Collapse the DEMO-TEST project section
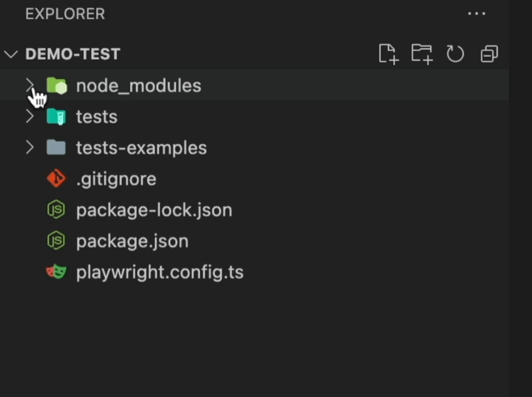The image size is (532, 397). click(x=11, y=54)
